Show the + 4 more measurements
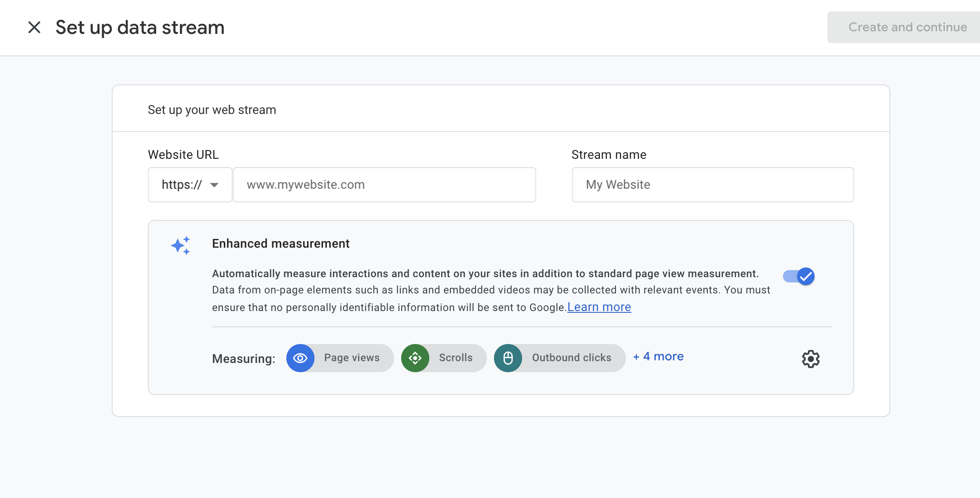Image resolution: width=980 pixels, height=498 pixels. coord(658,357)
